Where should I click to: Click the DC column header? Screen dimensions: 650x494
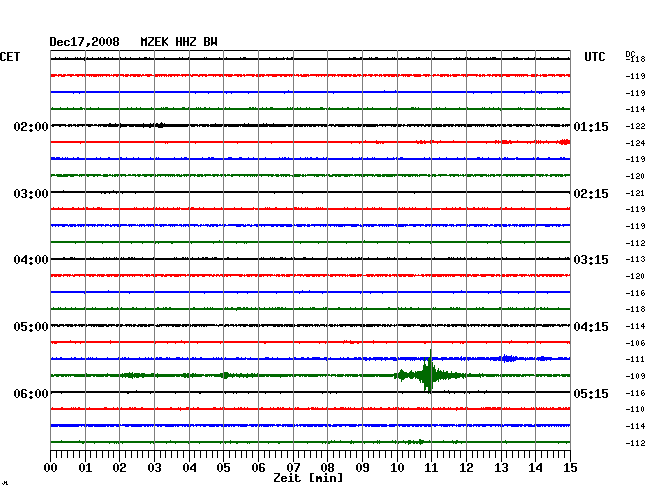tap(630, 53)
